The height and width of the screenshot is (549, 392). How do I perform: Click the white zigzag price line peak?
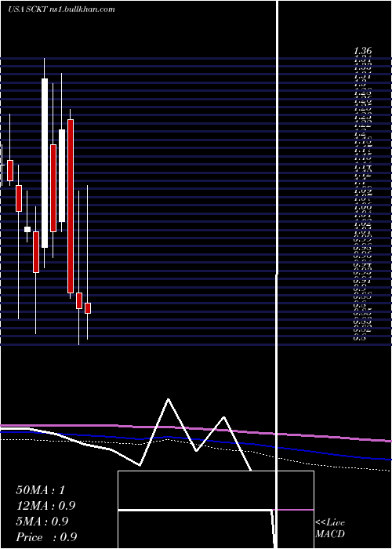[169, 399]
